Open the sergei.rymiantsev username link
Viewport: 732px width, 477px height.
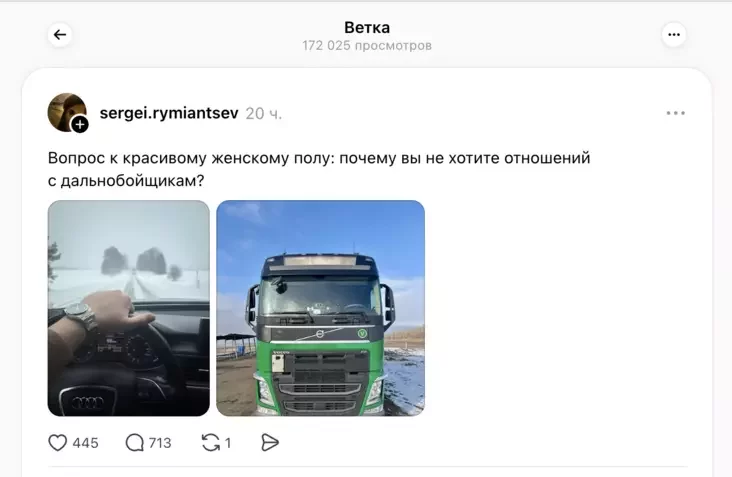[x=169, y=113]
